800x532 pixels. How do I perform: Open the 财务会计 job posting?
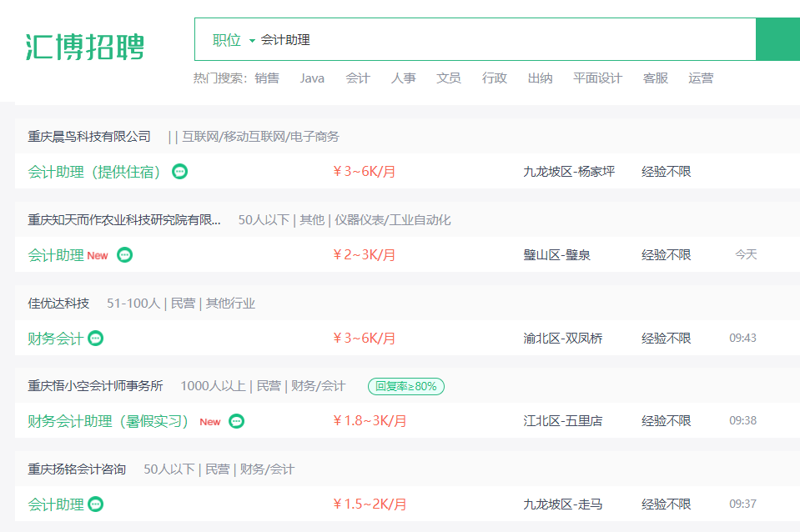click(55, 339)
